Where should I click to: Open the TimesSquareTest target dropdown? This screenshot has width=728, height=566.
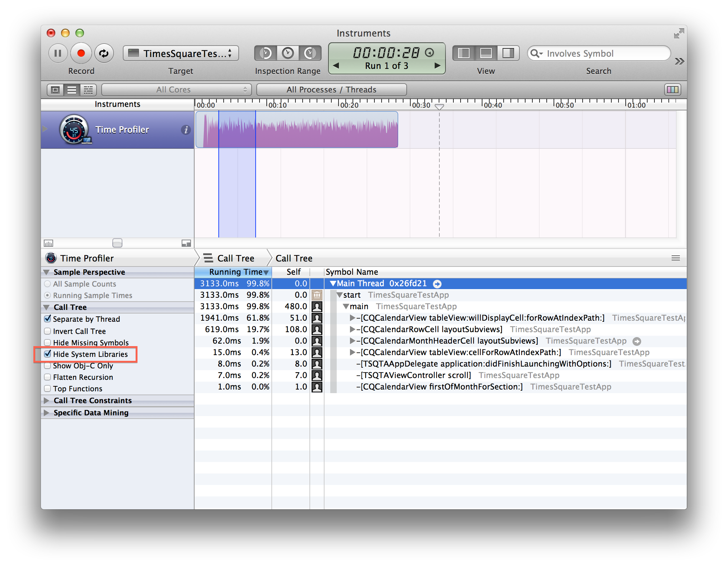pyautogui.click(x=181, y=53)
